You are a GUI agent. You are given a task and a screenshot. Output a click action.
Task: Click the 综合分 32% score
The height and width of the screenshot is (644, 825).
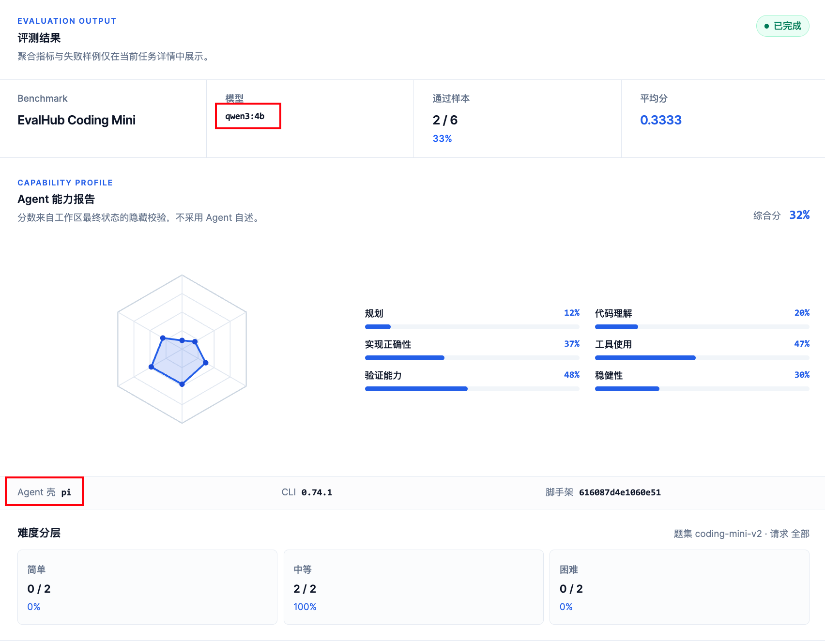tap(781, 215)
